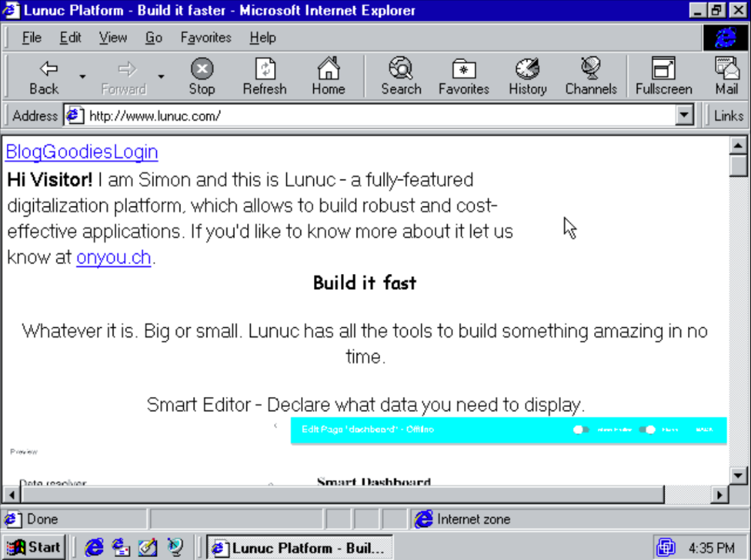Image resolution: width=751 pixels, height=560 pixels.
Task: Stop loading the page
Action: point(201,77)
